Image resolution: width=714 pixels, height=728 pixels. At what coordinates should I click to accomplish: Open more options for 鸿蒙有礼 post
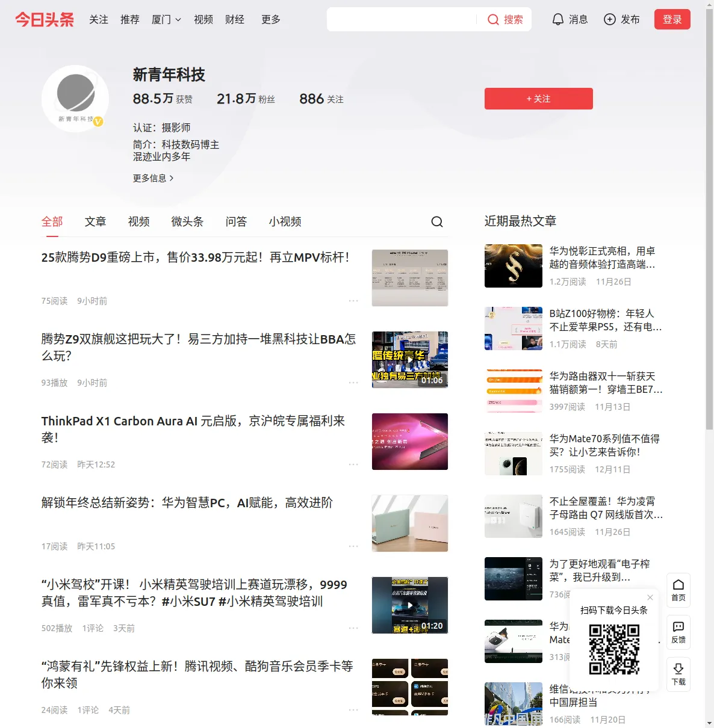click(353, 710)
